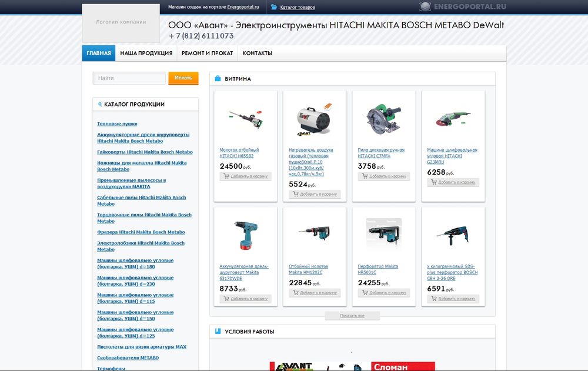Click the briefcase icon beside ВИТРИНА
This screenshot has height=371, width=588.
pos(218,78)
